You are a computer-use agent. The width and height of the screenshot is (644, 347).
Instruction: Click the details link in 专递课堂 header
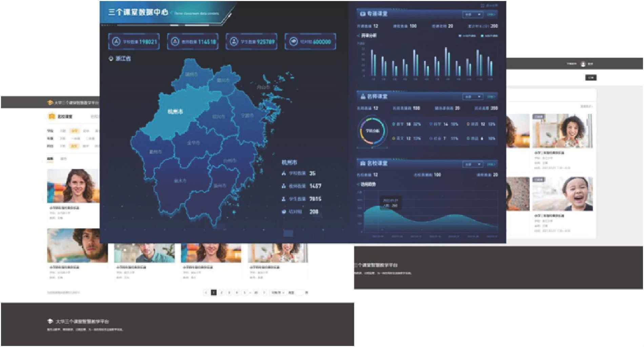click(491, 15)
